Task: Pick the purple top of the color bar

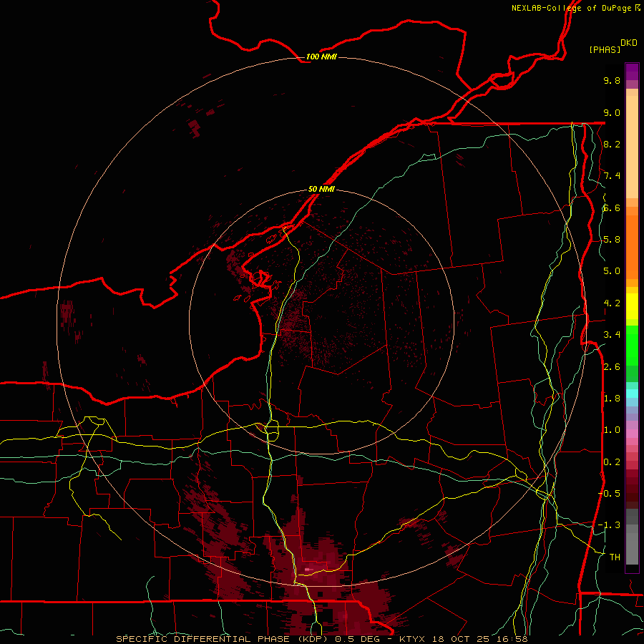Action: pos(632,72)
